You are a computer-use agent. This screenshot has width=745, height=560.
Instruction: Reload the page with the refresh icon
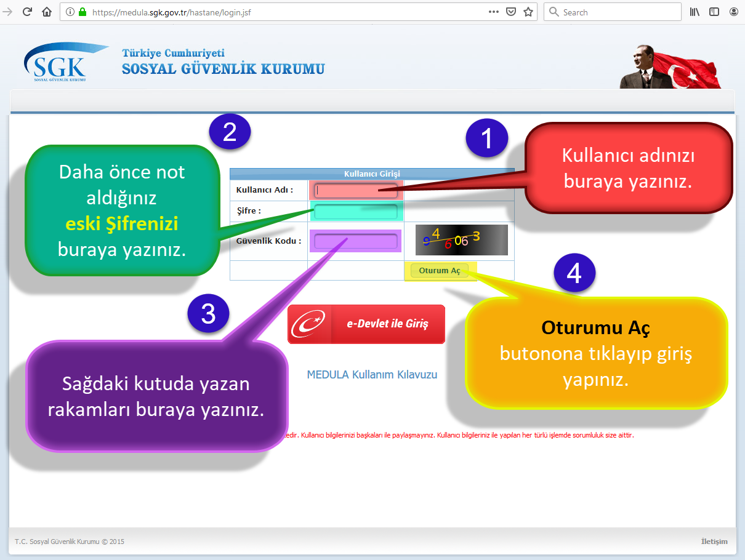click(x=27, y=12)
